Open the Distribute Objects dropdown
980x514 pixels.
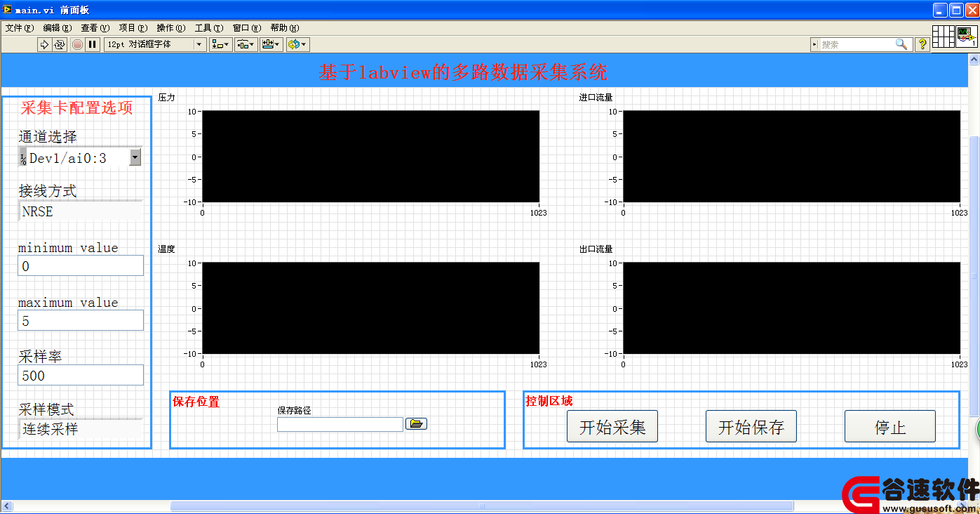[x=246, y=44]
